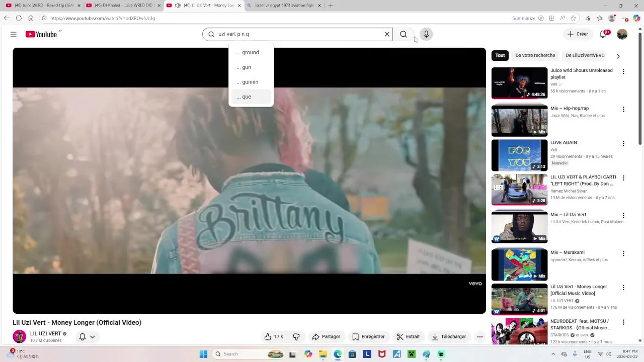Open options for Juice wrld 5hours playlist
644x362 pixels.
coord(623,71)
